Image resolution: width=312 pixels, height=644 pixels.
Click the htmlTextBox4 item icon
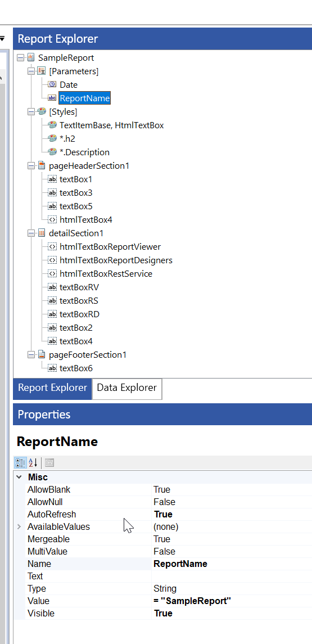52,220
